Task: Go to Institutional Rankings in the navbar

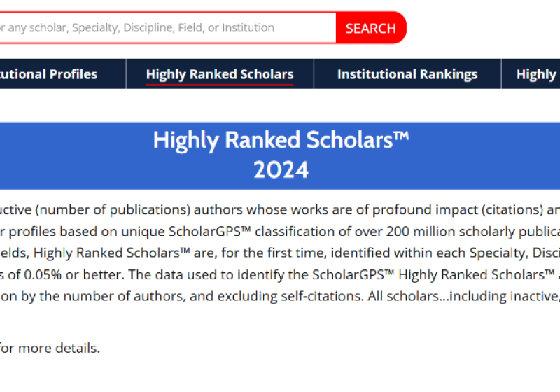Action: coord(407,74)
